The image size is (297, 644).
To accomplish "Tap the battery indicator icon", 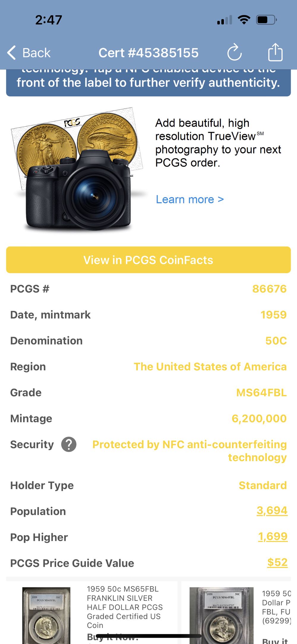I will click(266, 20).
